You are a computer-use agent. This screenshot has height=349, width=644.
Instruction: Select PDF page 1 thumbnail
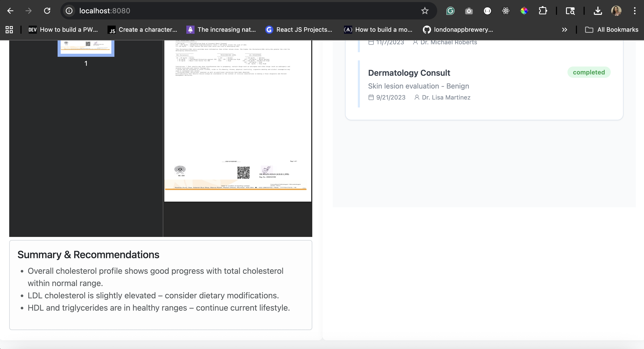tap(86, 48)
